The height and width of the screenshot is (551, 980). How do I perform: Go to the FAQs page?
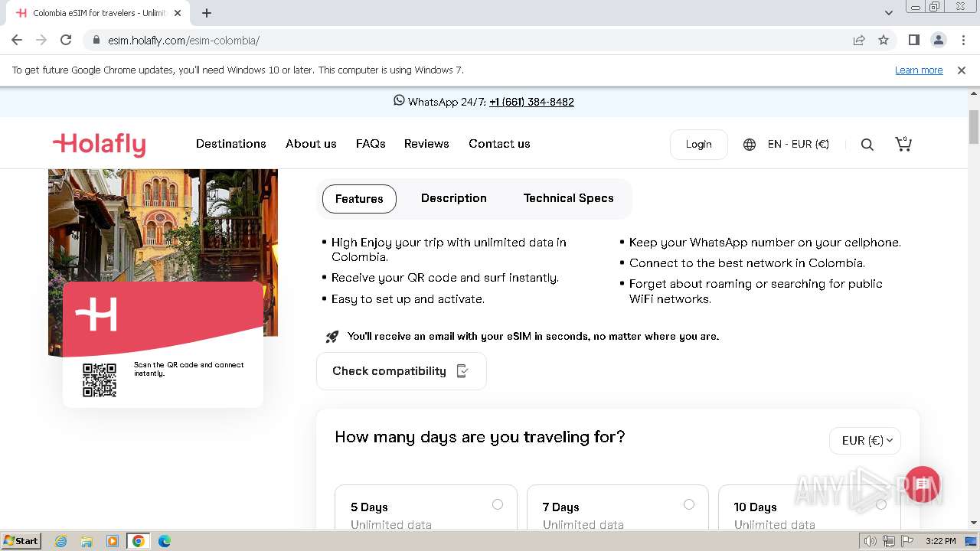coord(371,144)
